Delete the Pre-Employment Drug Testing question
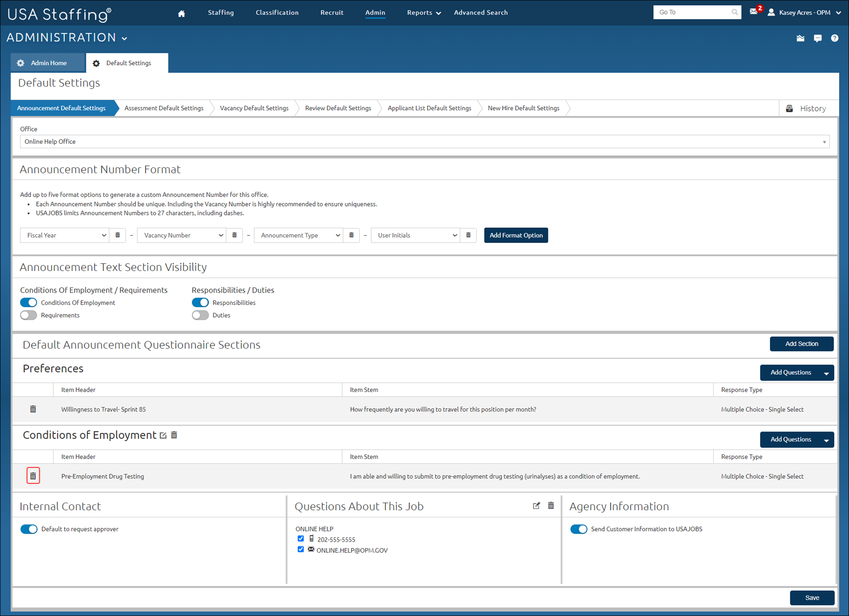This screenshot has width=849, height=616. (x=33, y=476)
